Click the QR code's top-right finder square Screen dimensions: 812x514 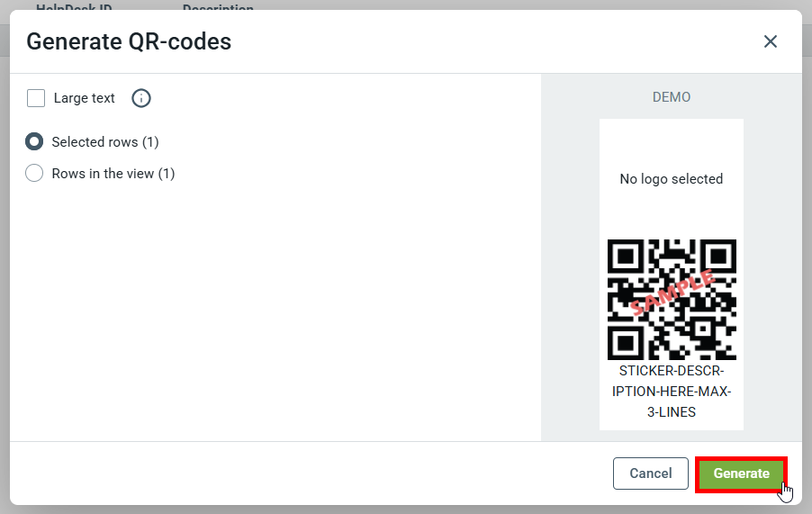(x=718, y=257)
